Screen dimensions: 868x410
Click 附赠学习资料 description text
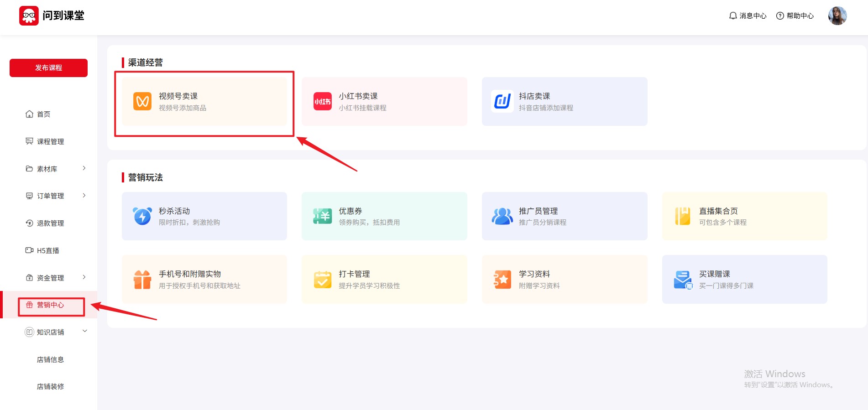[x=539, y=286]
